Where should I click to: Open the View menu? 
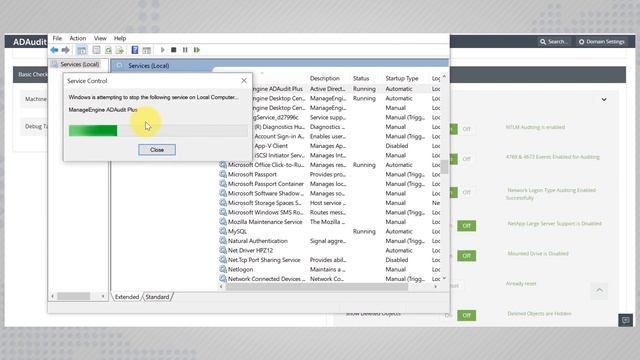point(100,38)
